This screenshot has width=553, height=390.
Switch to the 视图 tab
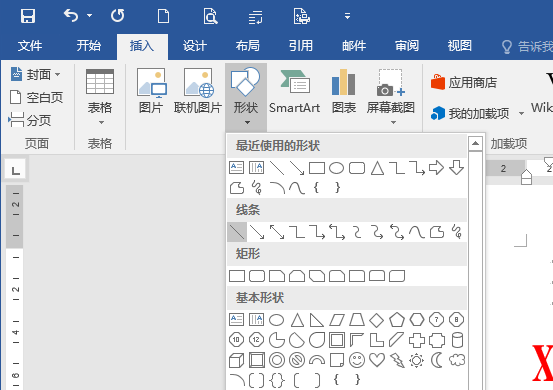(x=460, y=46)
